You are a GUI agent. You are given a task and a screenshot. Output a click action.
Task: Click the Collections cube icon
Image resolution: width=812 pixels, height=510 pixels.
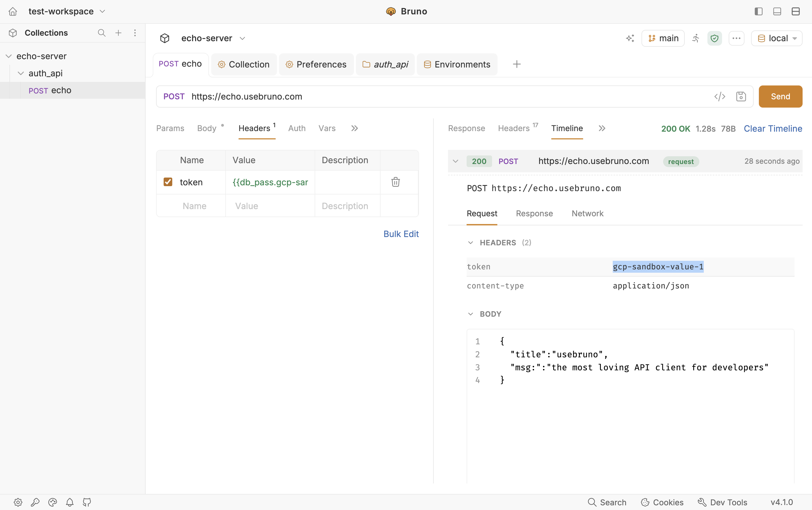[13, 33]
